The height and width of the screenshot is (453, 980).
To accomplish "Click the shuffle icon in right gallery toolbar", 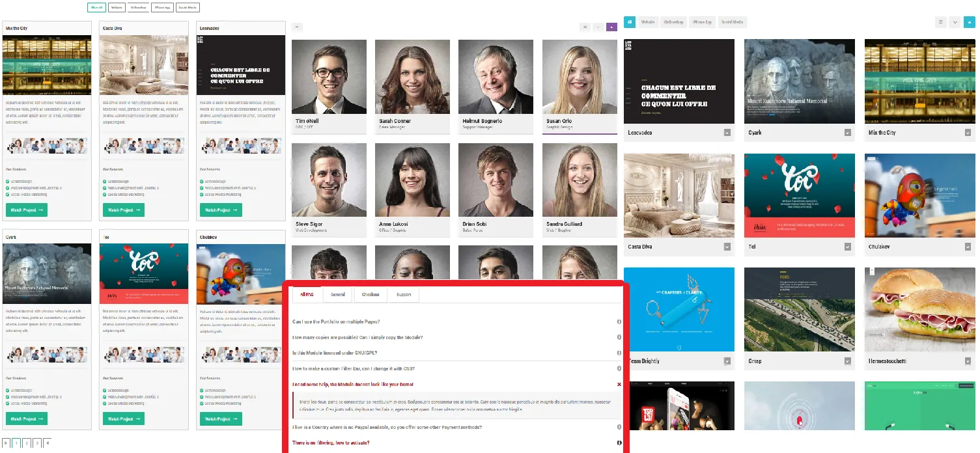I will pyautogui.click(x=940, y=22).
